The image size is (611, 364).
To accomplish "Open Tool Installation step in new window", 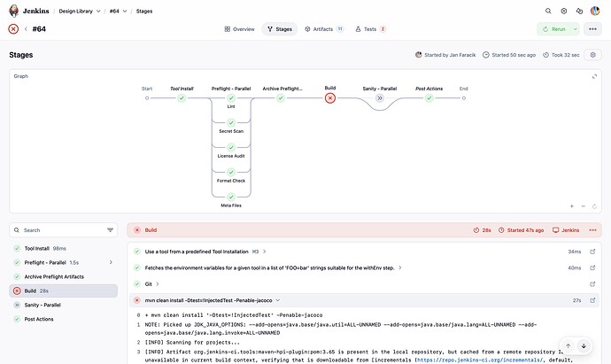I will tap(592, 252).
